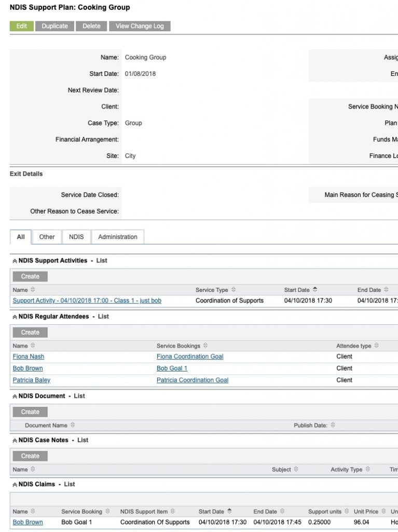Collapse the NDIS Support Activities section
The image size is (398, 532).
[x=15, y=261]
